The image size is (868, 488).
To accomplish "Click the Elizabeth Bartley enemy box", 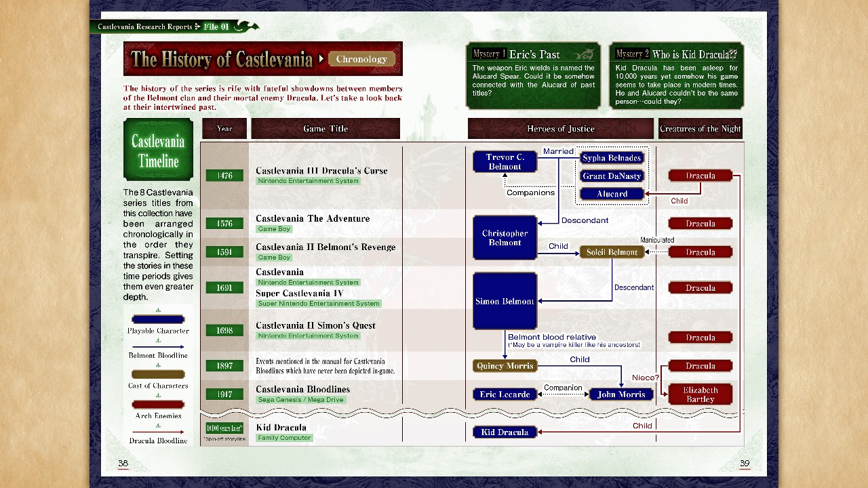I will pyautogui.click(x=700, y=394).
